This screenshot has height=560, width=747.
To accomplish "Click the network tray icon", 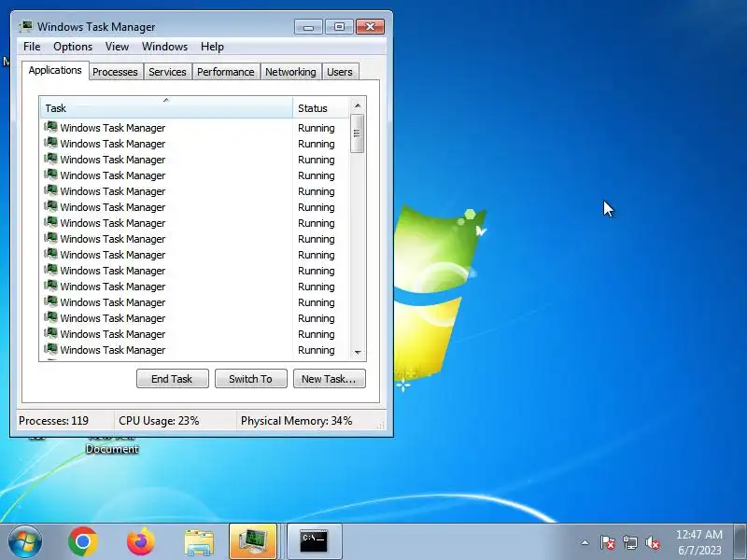I will pyautogui.click(x=629, y=542).
